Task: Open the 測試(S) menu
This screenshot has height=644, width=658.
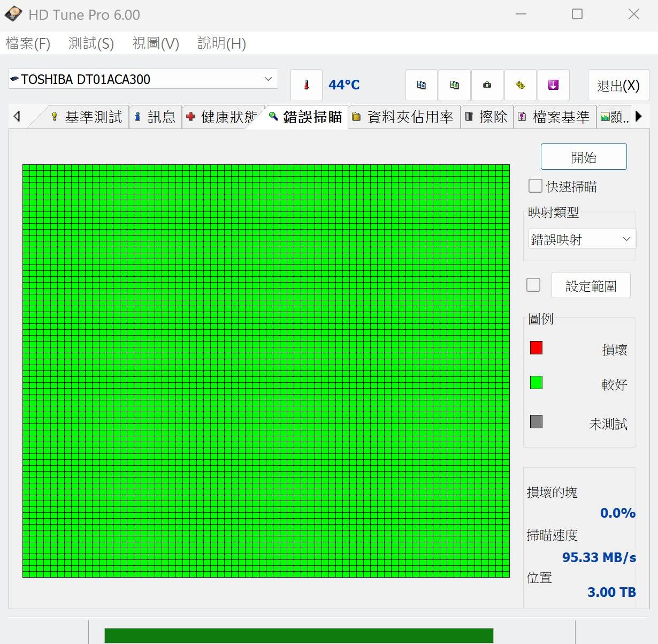Action: [x=91, y=43]
